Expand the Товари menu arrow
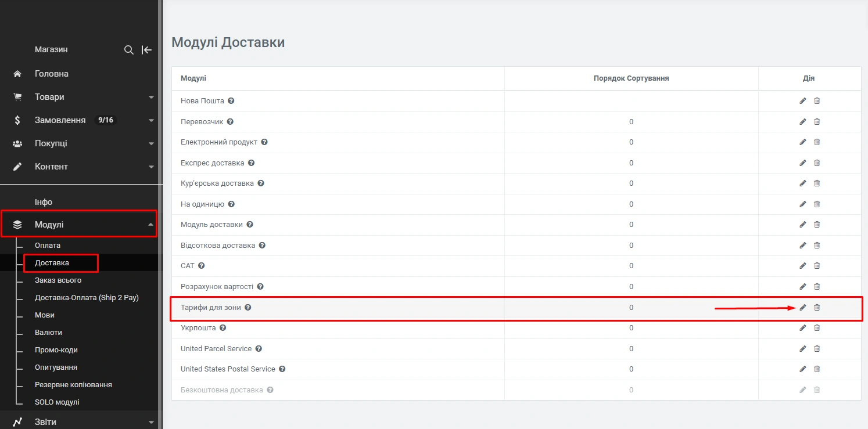The height and width of the screenshot is (429, 868). coord(151,97)
